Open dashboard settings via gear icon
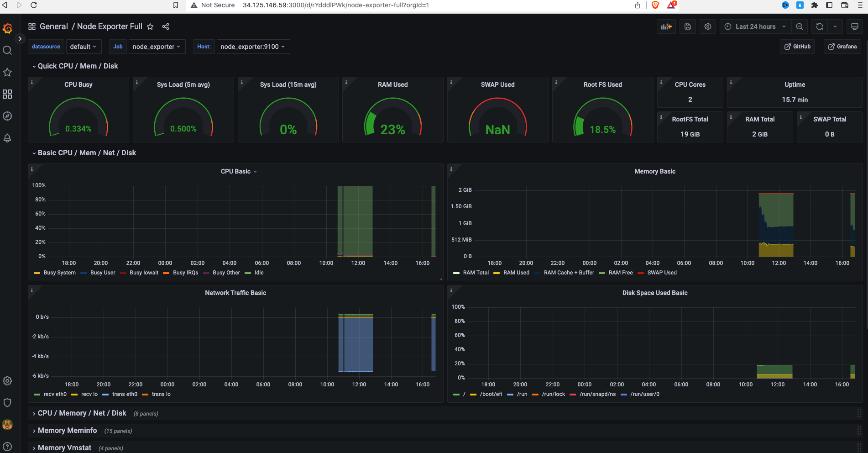Screen dimensions: 868x453 [708, 26]
